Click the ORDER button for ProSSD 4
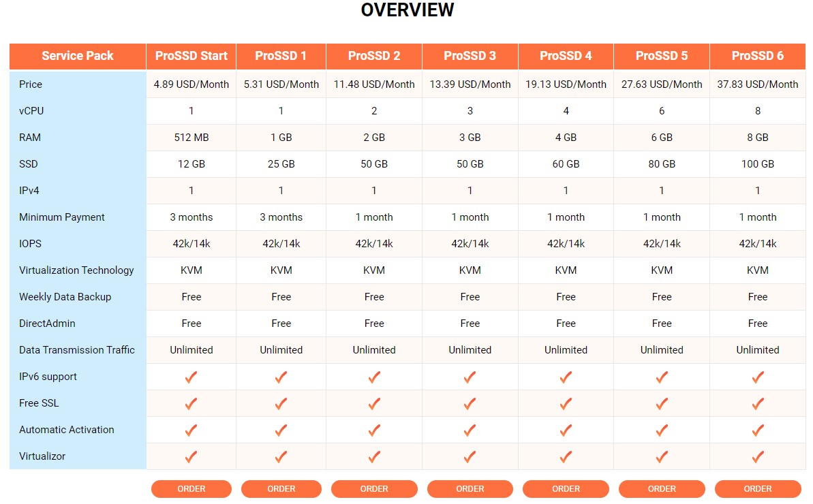 point(566,489)
